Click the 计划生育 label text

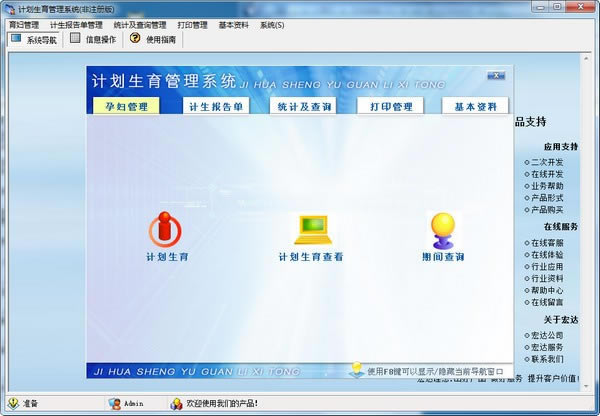(x=167, y=257)
